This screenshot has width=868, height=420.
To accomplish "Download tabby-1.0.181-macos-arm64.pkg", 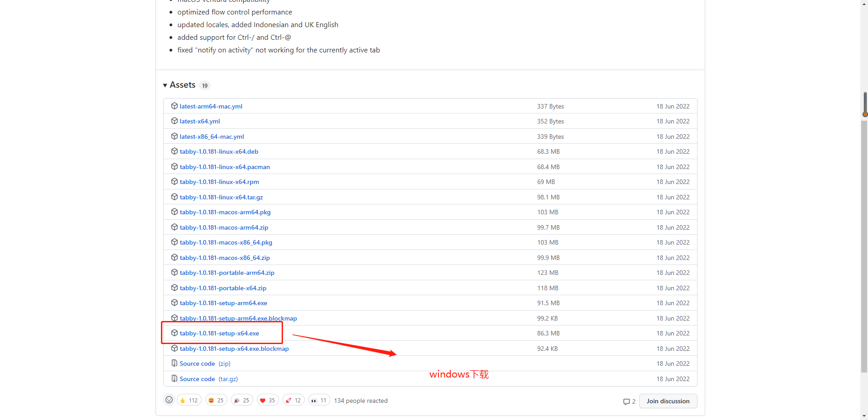I will [225, 212].
